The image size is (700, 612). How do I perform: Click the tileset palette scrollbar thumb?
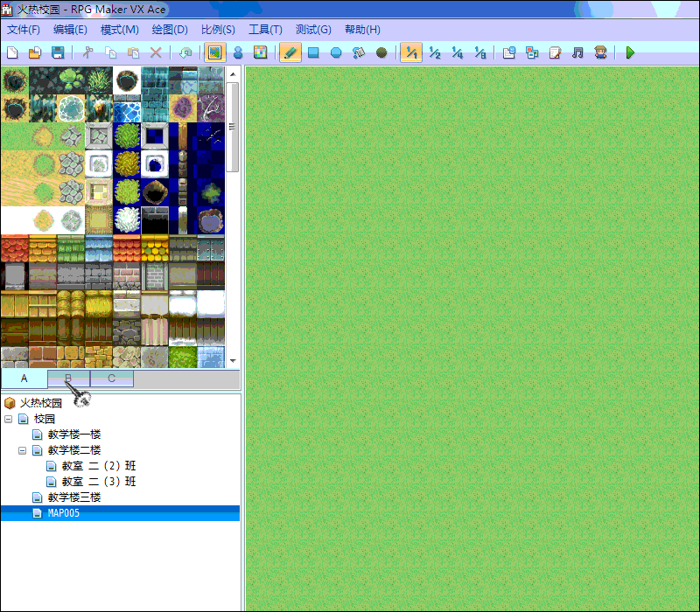(233, 127)
